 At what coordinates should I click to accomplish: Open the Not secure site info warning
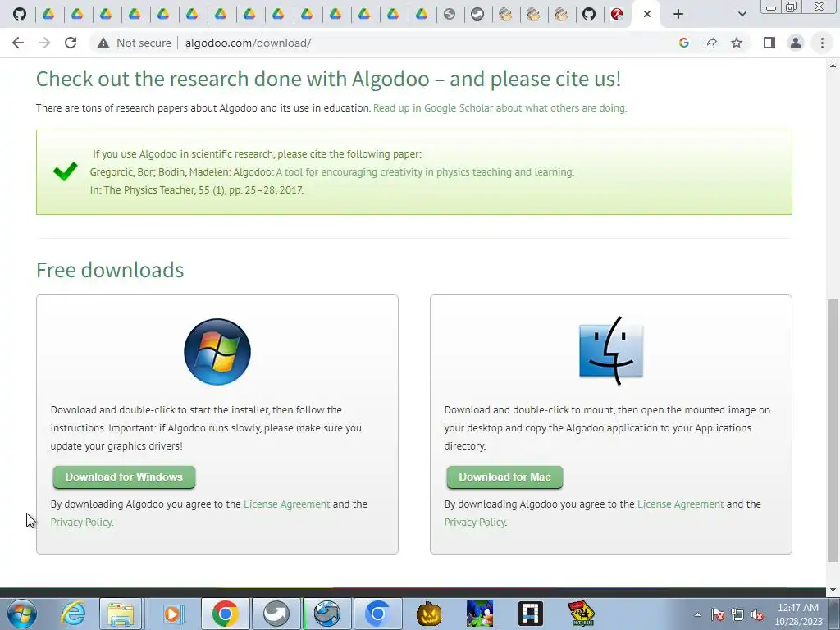[134, 43]
